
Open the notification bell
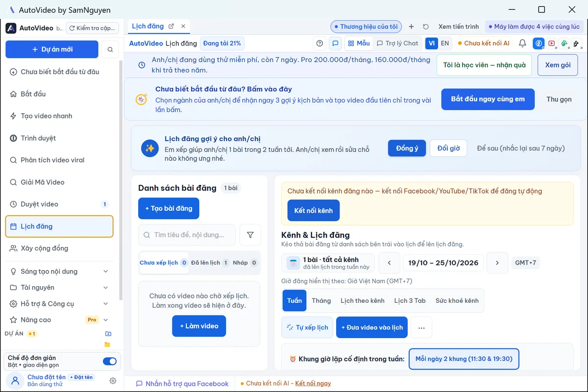[522, 43]
